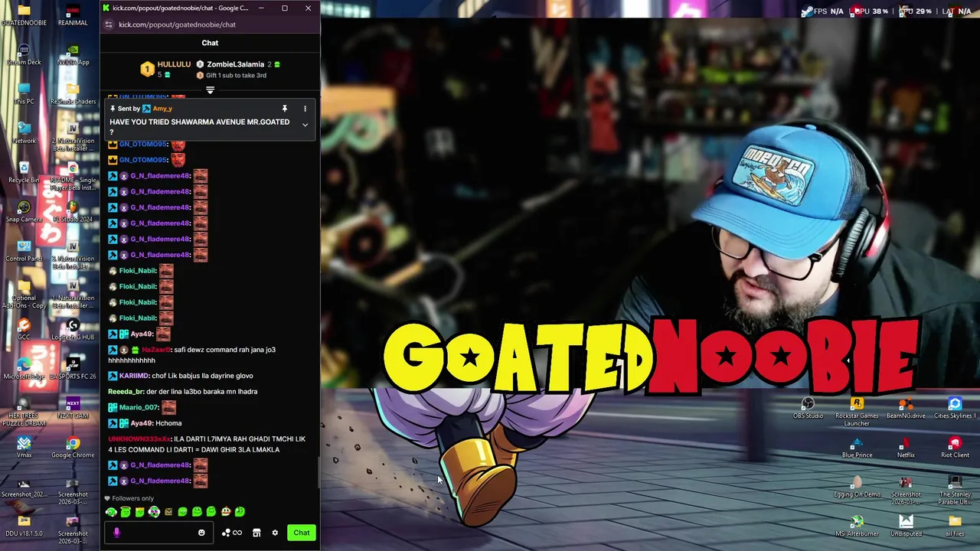Screen dimensions: 980x551
Task: Open Google Chrome desktop shortcut
Action: click(73, 447)
